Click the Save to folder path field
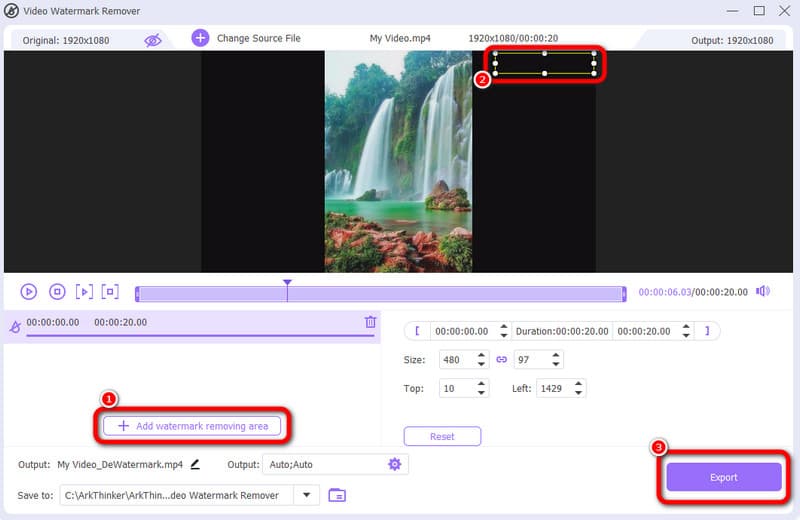 click(177, 495)
